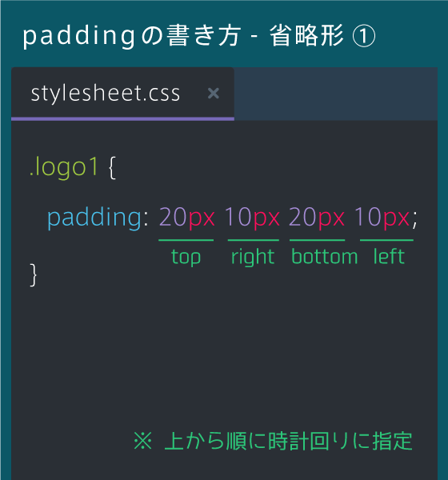Click the .logo1 selector
448x480 pixels.
[x=64, y=167]
